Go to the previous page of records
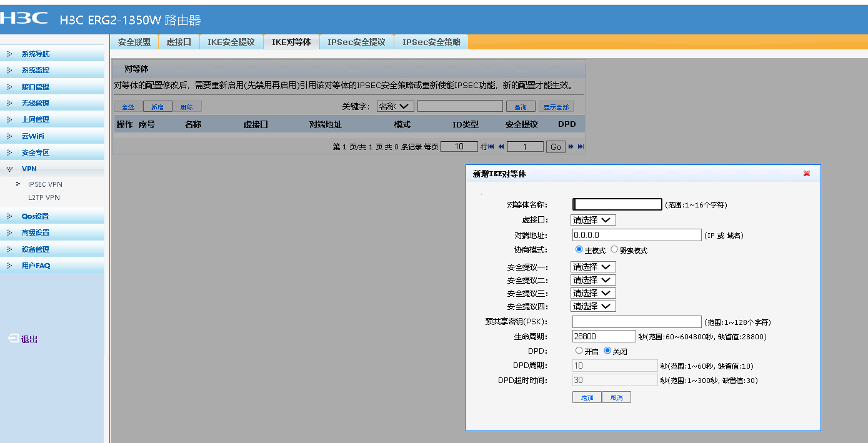Screen dimensions: 868x443 501,147
